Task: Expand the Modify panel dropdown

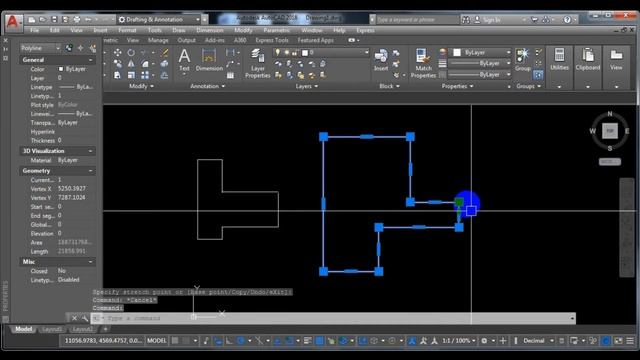Action: point(141,86)
